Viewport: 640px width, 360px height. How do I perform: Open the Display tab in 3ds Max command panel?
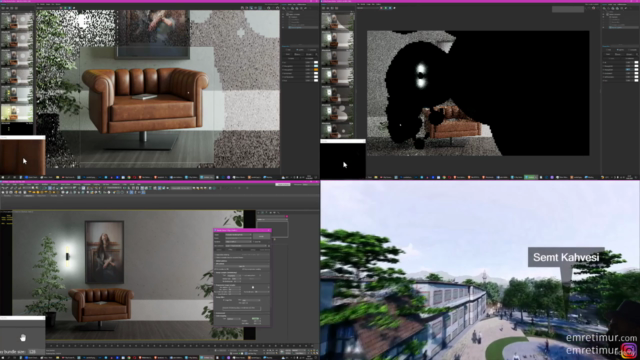pyautogui.click(x=274, y=213)
